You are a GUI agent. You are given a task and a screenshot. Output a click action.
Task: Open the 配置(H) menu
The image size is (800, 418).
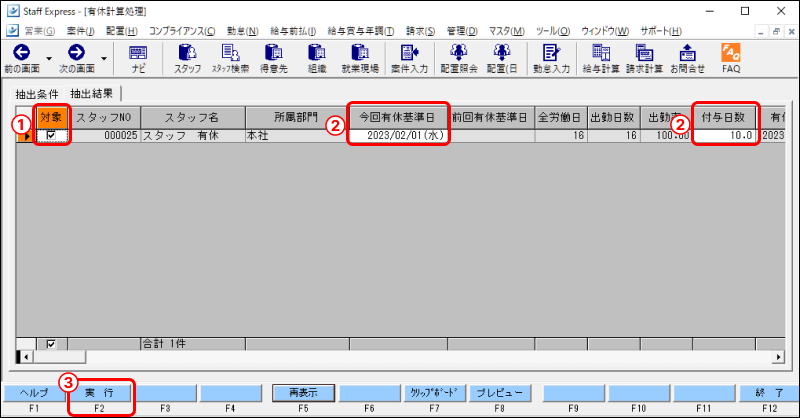coord(121,31)
